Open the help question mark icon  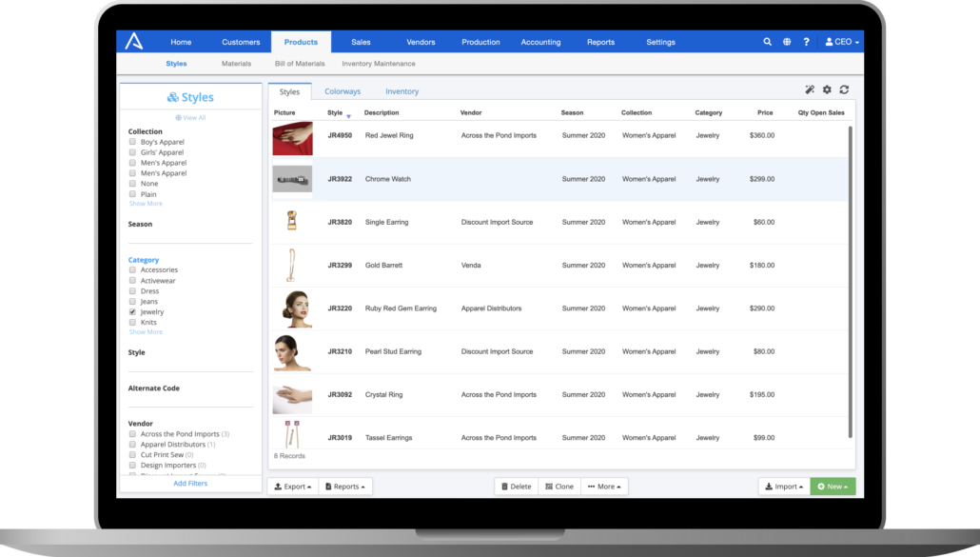806,42
